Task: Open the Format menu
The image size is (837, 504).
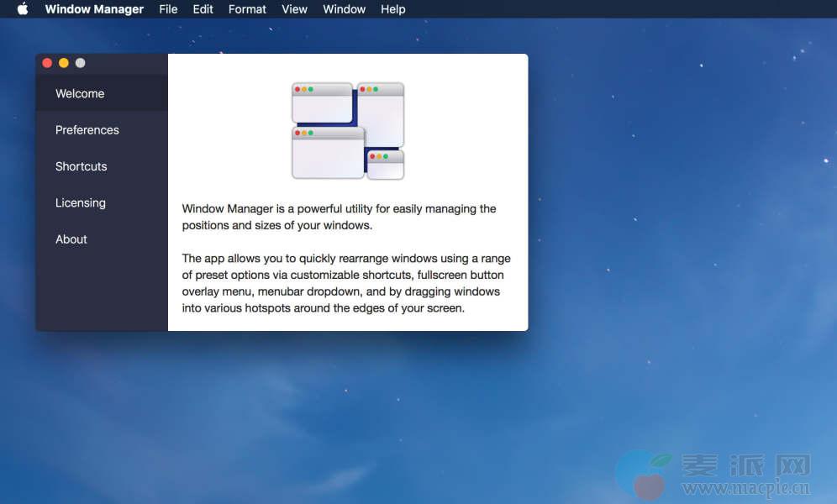Action: click(247, 9)
